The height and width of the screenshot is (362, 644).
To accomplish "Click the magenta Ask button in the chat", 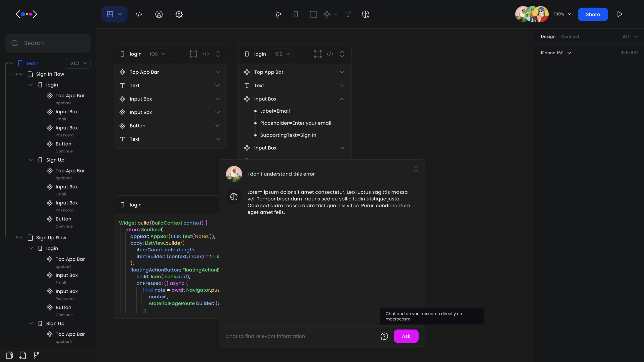I will point(406,336).
